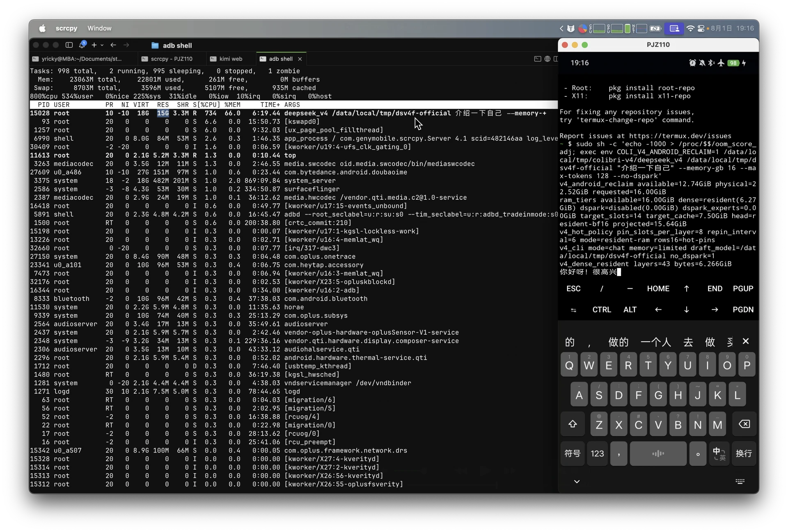788x532 pixels.
Task: Toggle ALT modifier in Termux keys
Action: 630,309
